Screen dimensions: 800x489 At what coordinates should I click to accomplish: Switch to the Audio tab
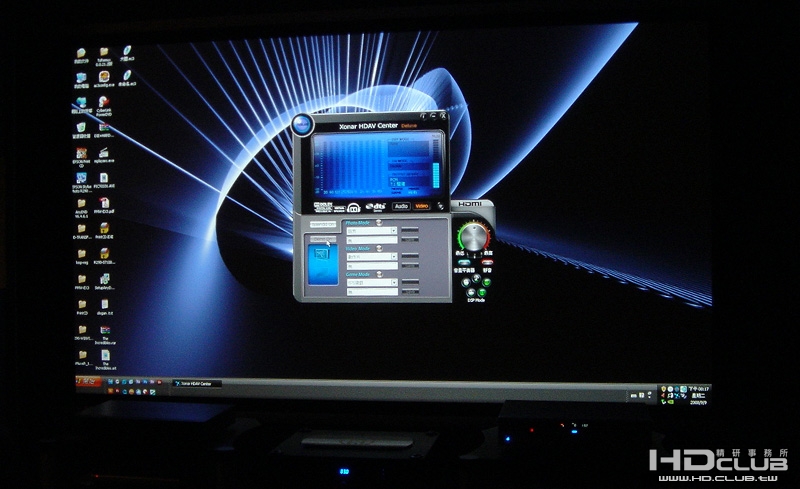click(x=401, y=206)
